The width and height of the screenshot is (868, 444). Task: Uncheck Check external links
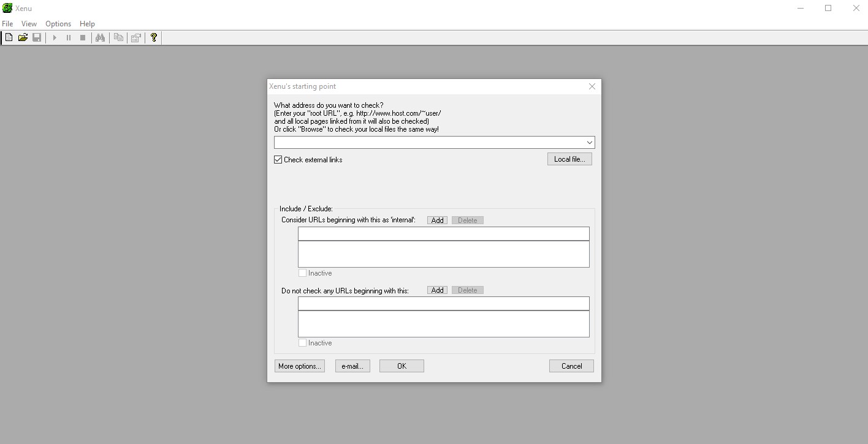click(x=278, y=159)
